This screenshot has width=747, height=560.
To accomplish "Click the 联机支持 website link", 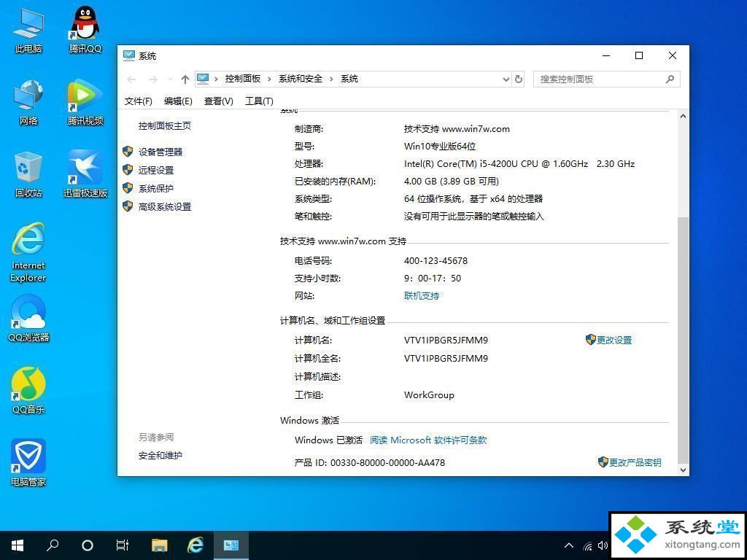I will 422,296.
